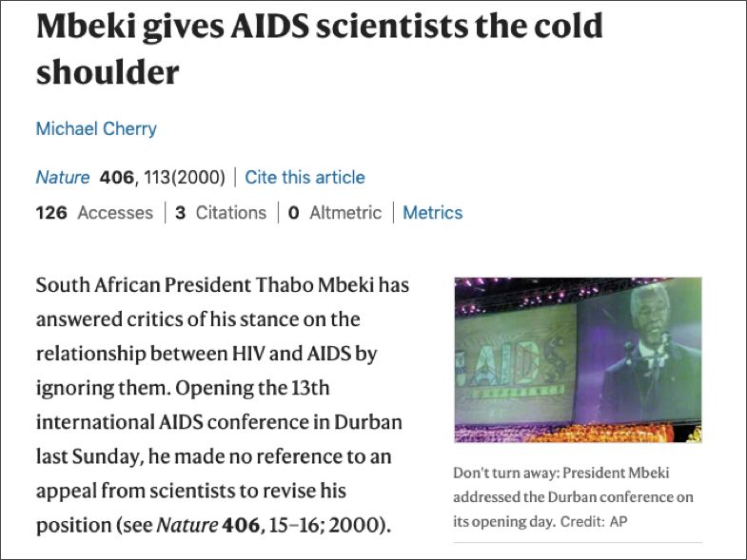747x560 pixels.
Task: Open Cite this article
Action: [305, 177]
